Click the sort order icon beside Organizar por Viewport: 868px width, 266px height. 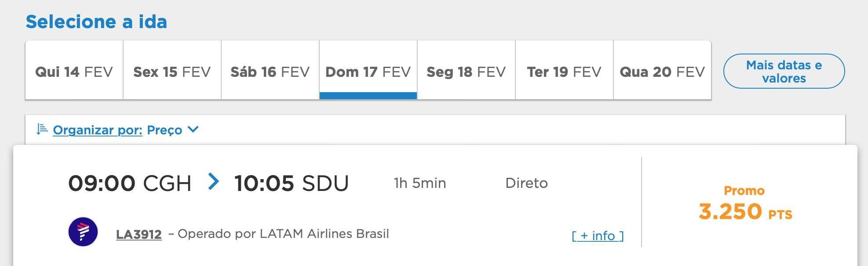click(42, 129)
